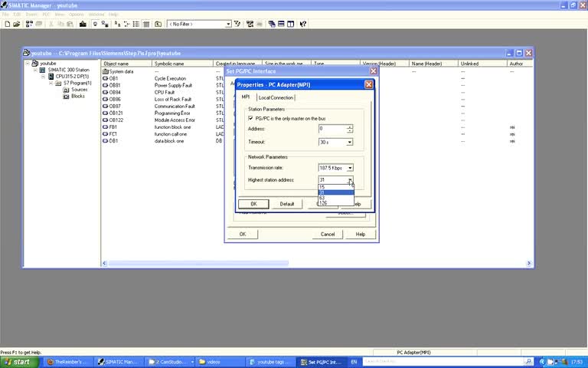Collapse the SIMATIC 300 Station node
This screenshot has width=588, height=368.
tap(35, 70)
